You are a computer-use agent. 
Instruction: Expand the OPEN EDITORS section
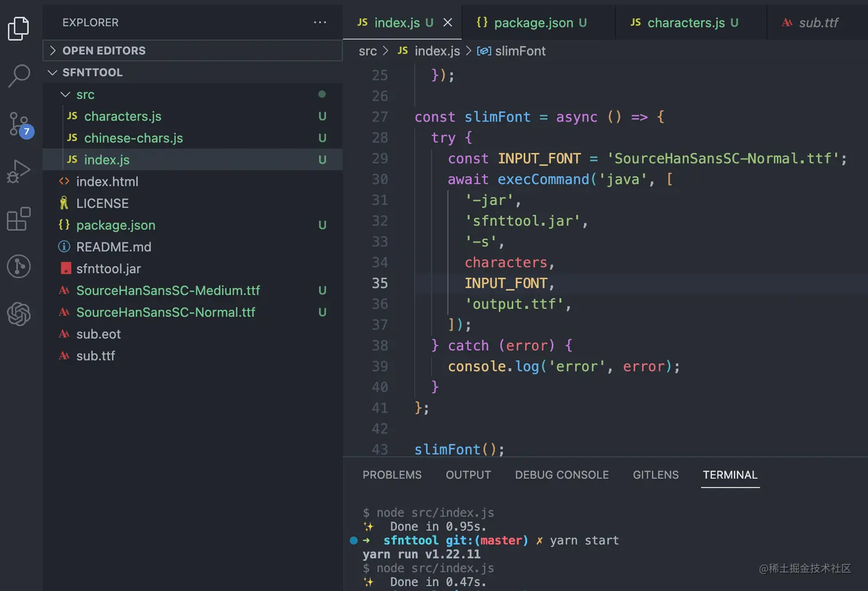click(192, 50)
